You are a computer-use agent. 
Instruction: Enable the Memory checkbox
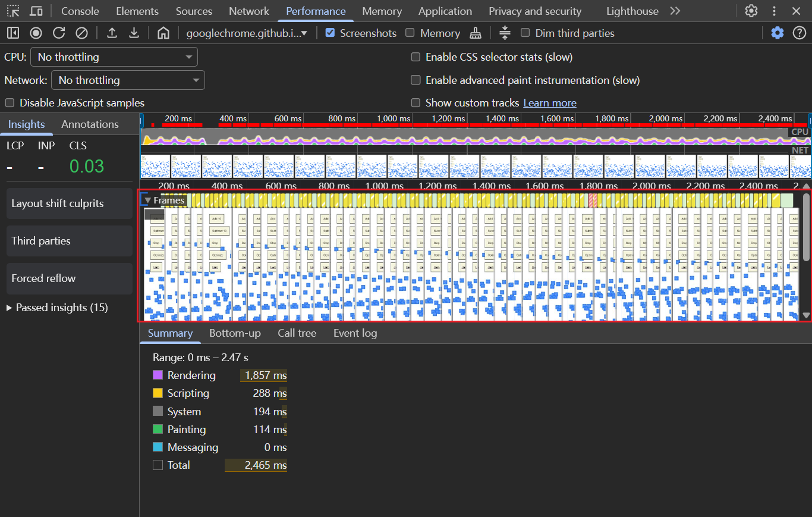click(410, 33)
